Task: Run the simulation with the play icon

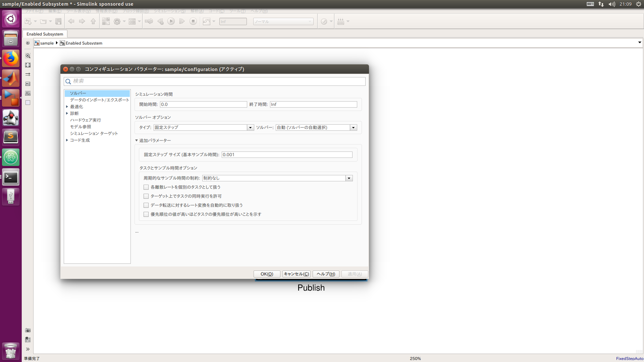Action: point(171,21)
